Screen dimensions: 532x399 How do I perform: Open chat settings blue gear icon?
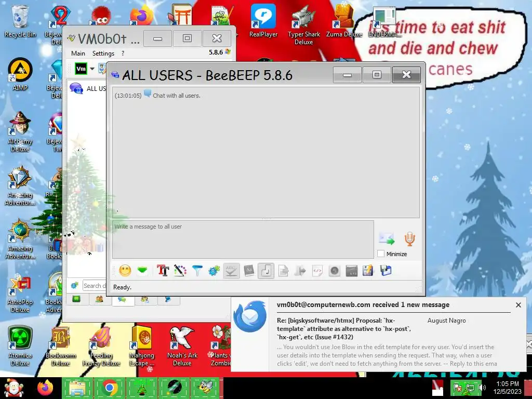point(214,271)
